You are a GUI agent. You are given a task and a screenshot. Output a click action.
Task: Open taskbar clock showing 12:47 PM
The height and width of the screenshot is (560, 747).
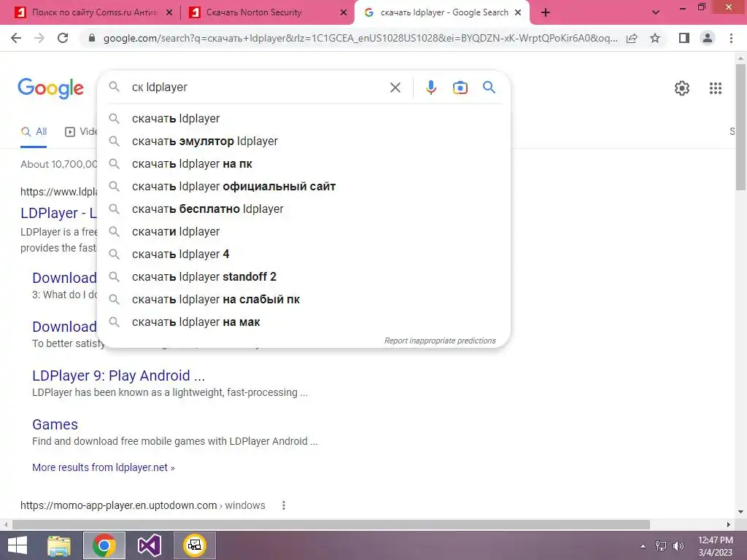pyautogui.click(x=715, y=546)
